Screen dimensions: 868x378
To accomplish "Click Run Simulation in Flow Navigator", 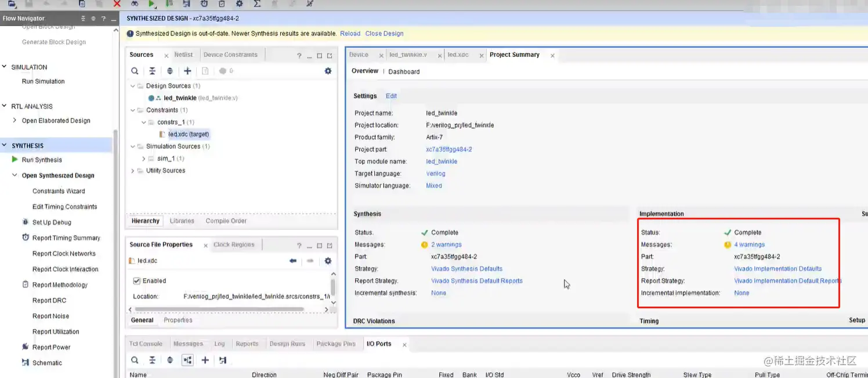I will (x=43, y=81).
